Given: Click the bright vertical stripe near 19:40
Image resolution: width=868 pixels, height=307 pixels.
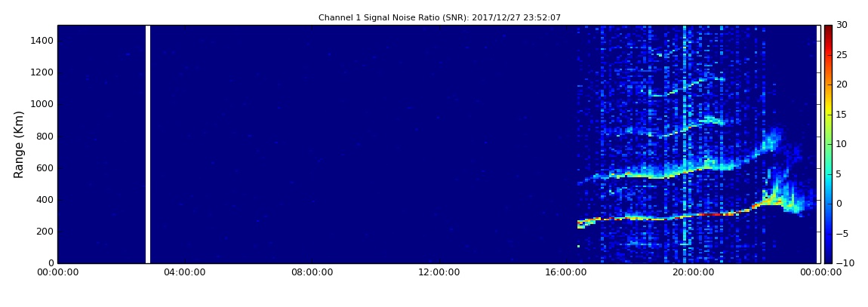Looking at the screenshot, I should tap(685, 144).
